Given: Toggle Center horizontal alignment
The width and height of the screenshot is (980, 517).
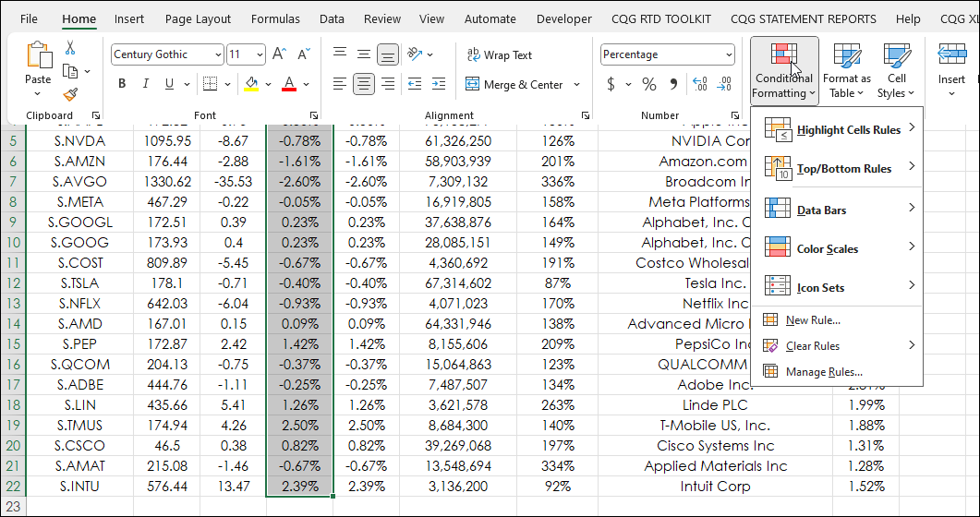Looking at the screenshot, I should [x=364, y=84].
